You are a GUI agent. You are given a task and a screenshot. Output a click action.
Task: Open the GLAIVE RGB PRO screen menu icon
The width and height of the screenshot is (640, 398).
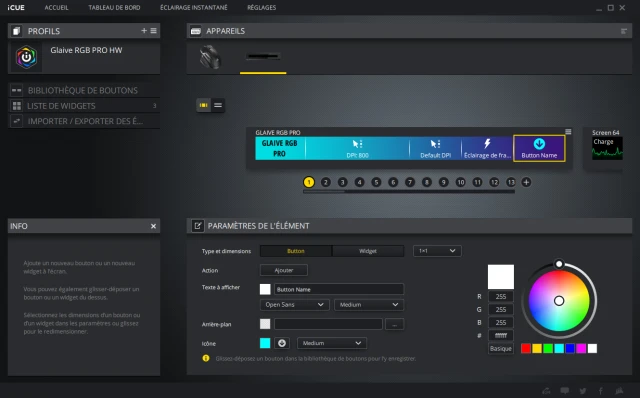click(568, 131)
